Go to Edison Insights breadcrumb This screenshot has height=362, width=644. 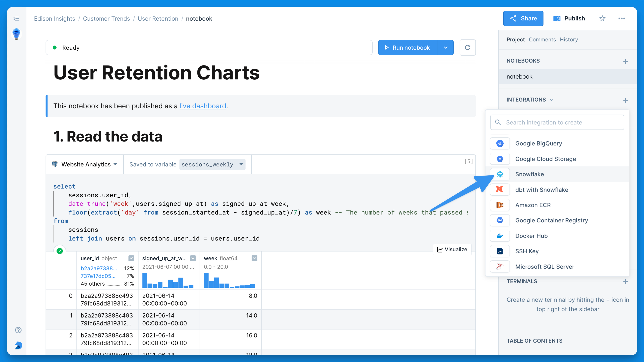click(55, 18)
